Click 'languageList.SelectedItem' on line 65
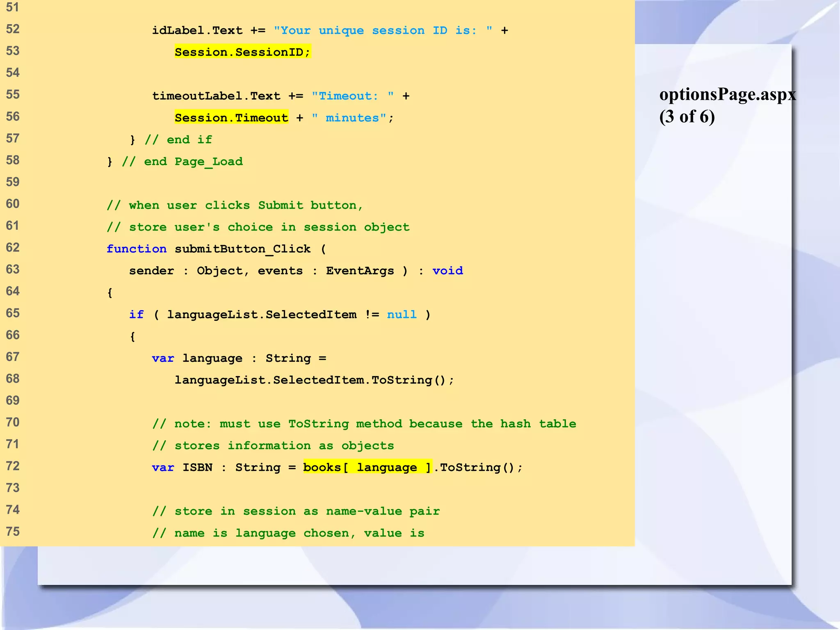The image size is (840, 630). click(x=262, y=315)
